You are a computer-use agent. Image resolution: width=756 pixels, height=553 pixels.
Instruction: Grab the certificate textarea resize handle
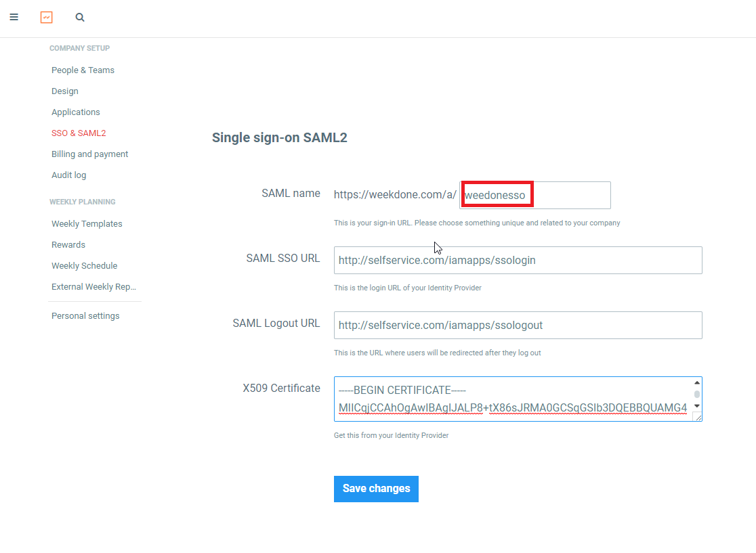[698, 418]
